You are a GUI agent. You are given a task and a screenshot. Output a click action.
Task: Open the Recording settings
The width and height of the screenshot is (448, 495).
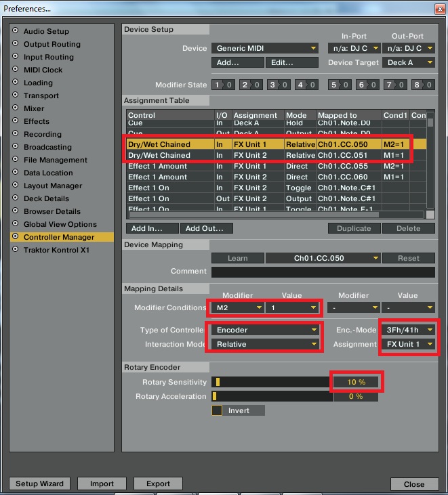[x=43, y=134]
